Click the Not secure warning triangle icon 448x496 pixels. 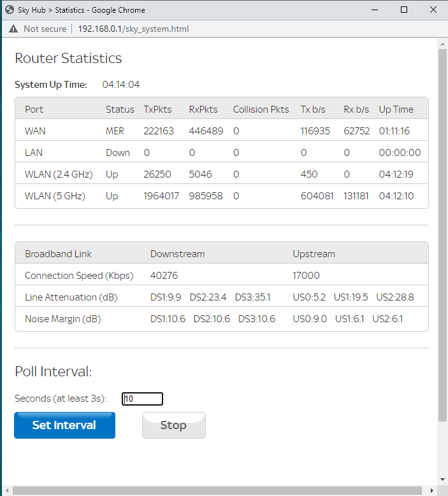pos(13,29)
